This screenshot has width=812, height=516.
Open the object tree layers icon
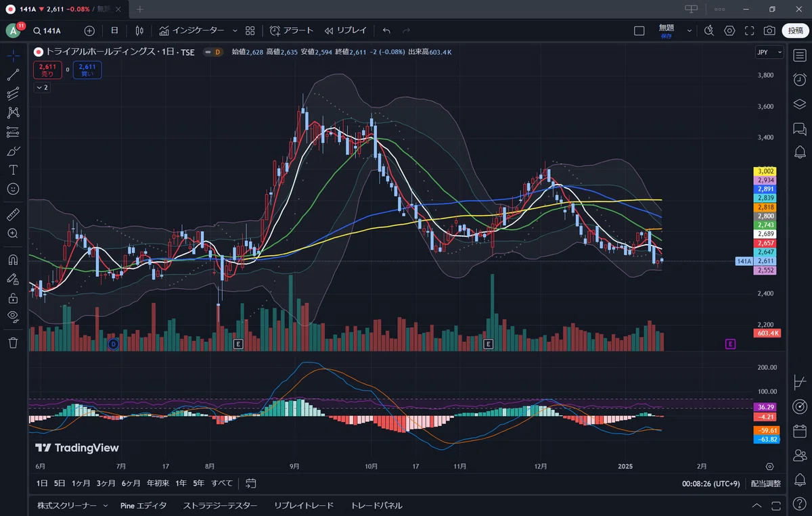(800, 104)
